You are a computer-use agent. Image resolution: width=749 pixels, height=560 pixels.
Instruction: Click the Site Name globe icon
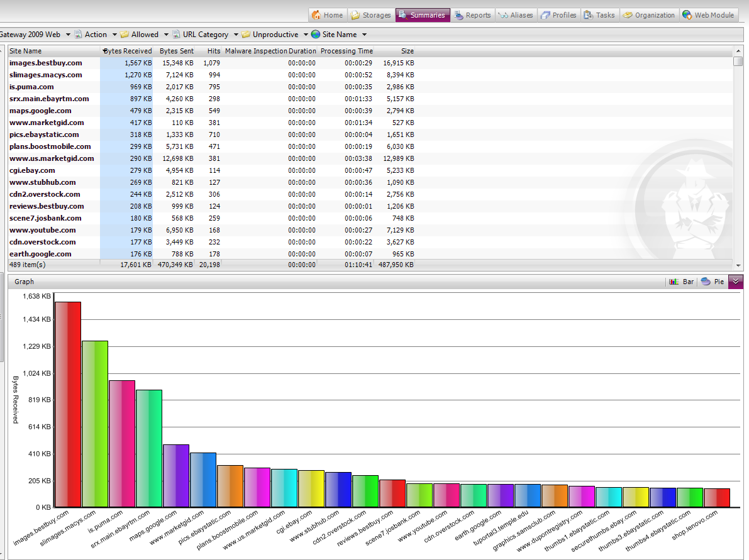click(x=315, y=35)
